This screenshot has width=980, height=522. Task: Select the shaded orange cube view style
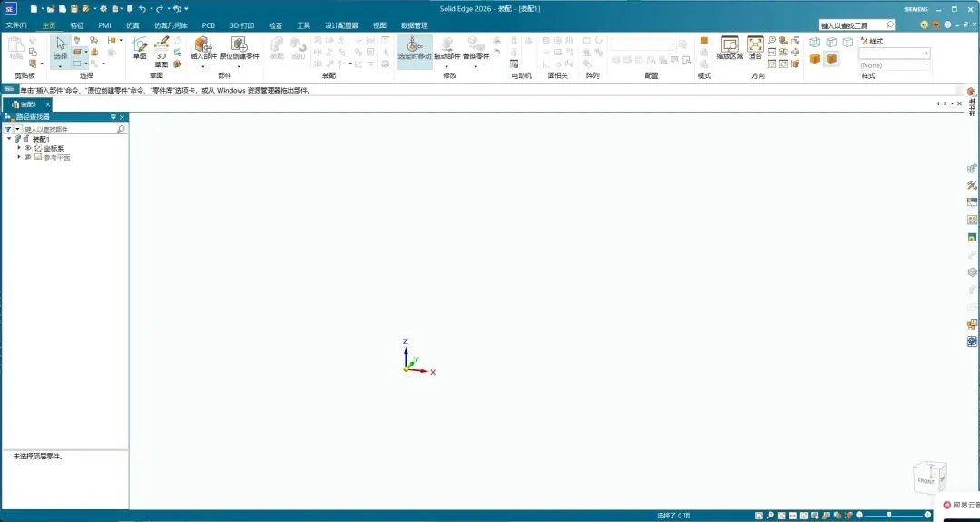click(x=815, y=58)
